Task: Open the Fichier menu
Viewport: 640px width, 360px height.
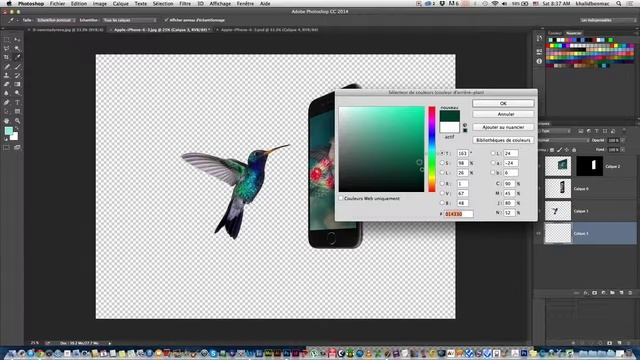Action: coord(57,3)
